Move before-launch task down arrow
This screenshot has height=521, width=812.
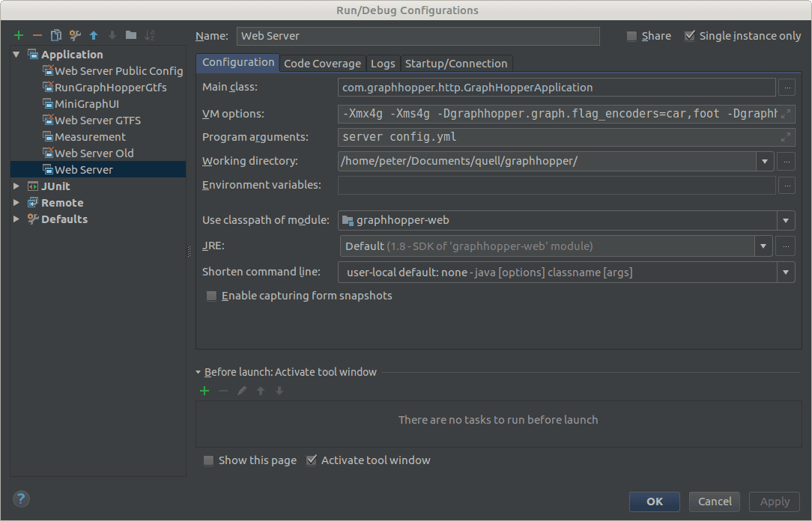[279, 391]
